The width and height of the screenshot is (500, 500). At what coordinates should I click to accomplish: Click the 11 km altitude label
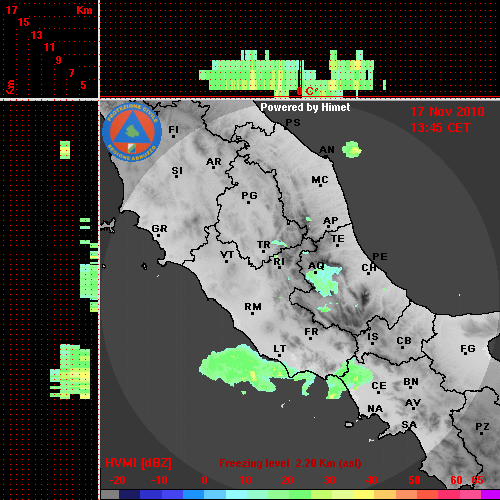49,47
